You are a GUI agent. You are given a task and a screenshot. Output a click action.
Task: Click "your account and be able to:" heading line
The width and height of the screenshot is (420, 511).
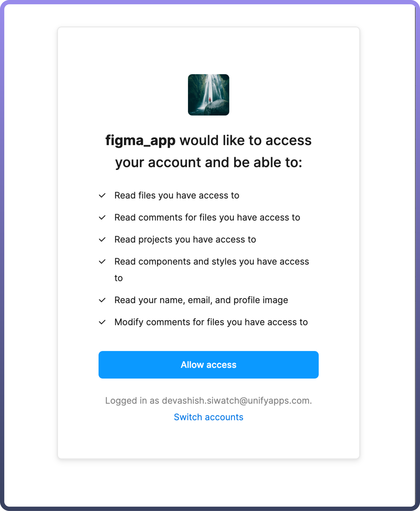click(x=208, y=162)
